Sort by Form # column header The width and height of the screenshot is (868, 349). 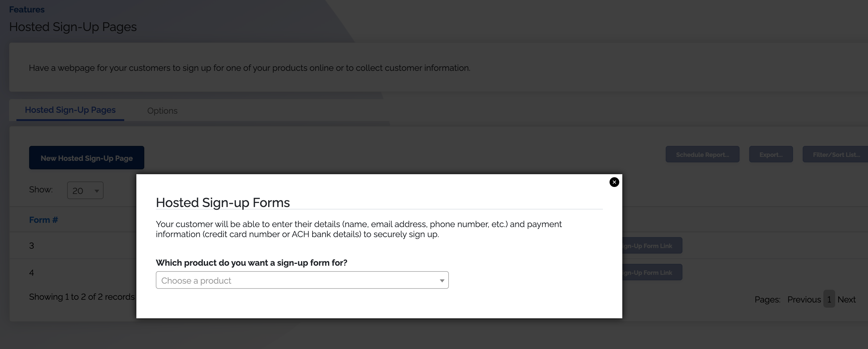[x=43, y=220]
